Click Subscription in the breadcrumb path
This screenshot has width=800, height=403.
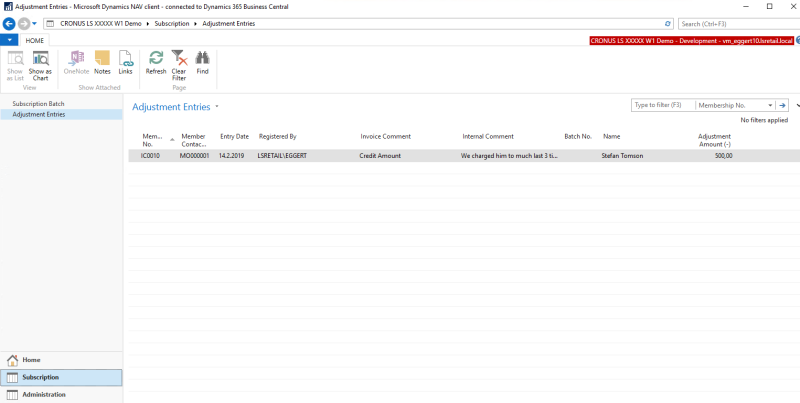172,24
